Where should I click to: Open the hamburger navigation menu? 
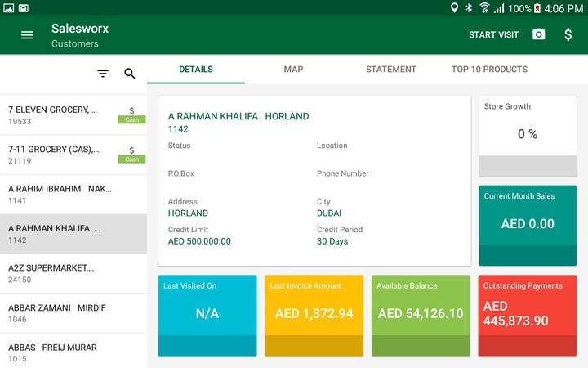click(x=27, y=35)
